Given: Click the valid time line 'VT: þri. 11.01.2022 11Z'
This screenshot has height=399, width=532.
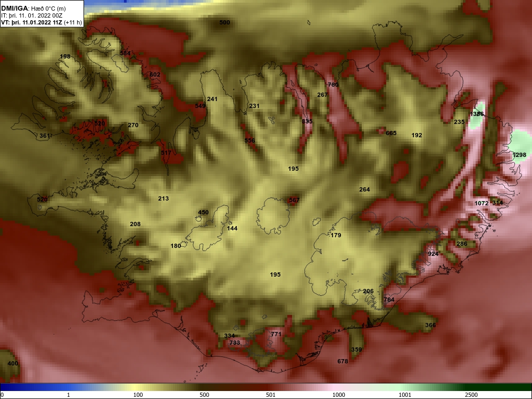Looking at the screenshot, I should coord(32,23).
